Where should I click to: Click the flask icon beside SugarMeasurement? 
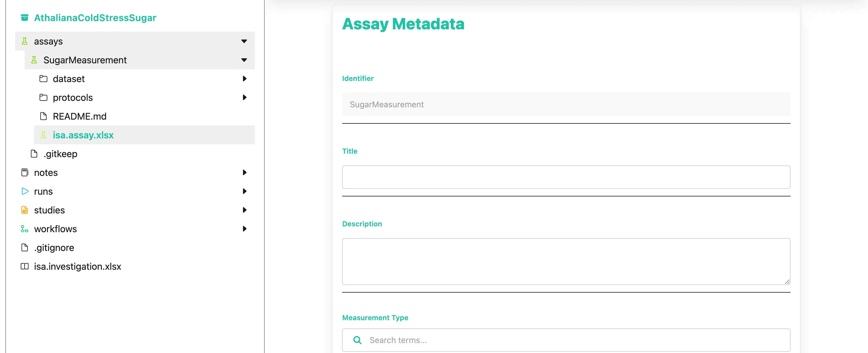pos(34,60)
